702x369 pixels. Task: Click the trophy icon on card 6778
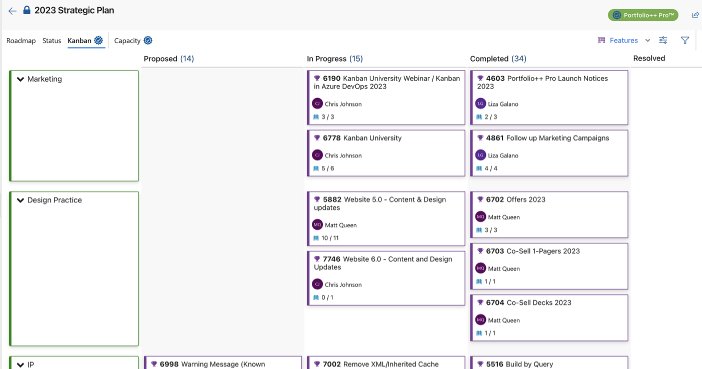click(317, 138)
